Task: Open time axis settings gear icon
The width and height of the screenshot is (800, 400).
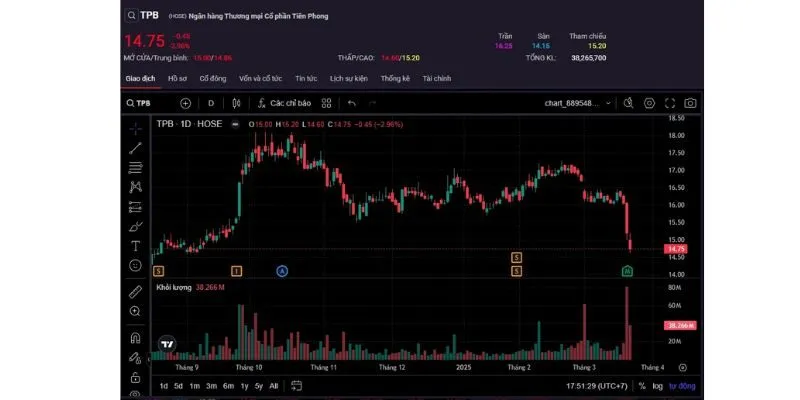Action: pyautogui.click(x=683, y=367)
